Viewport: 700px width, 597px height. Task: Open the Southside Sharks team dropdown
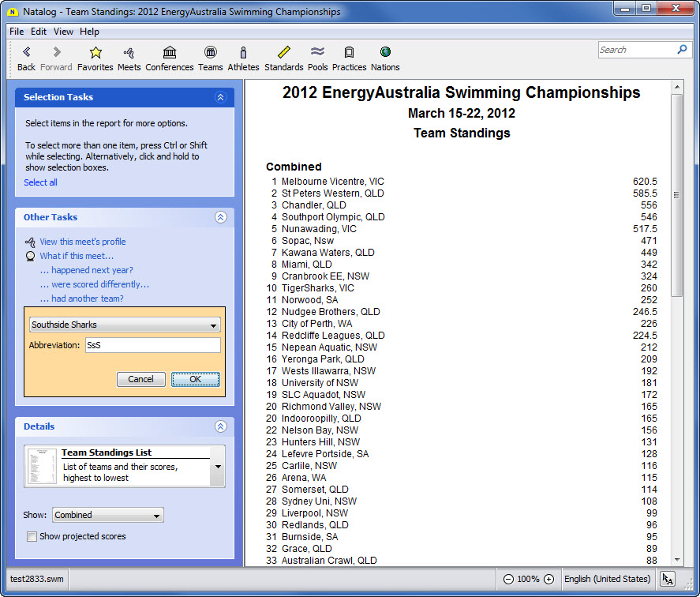214,325
